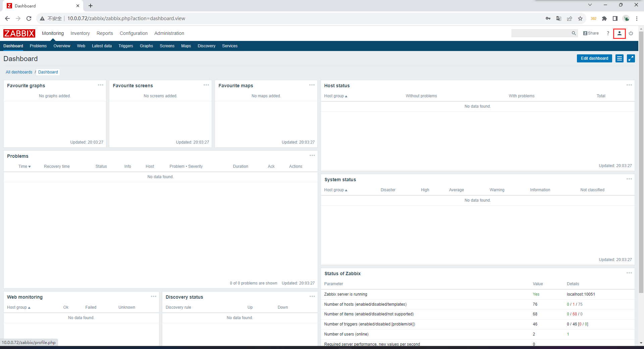Open browser extensions puzzle icon
The image size is (644, 349).
[x=604, y=18]
